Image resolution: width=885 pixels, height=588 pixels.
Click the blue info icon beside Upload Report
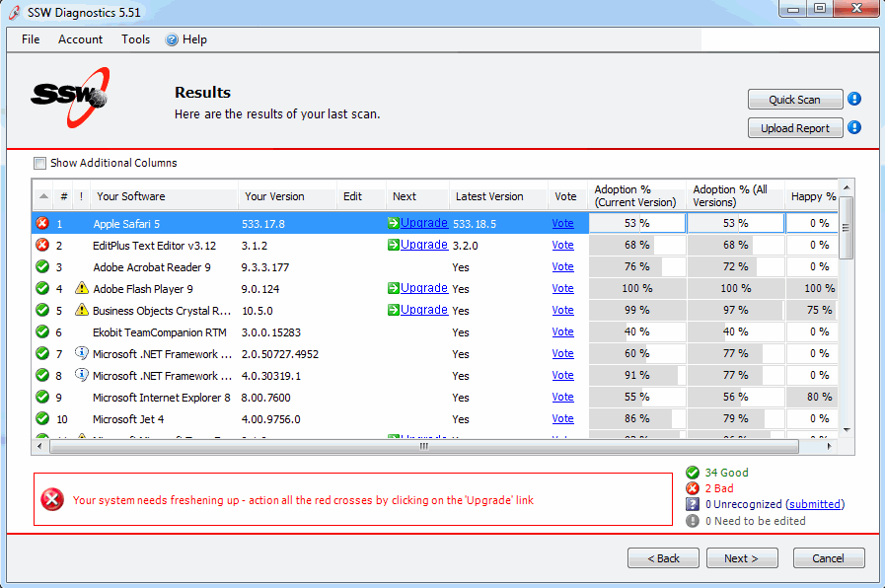(x=854, y=127)
